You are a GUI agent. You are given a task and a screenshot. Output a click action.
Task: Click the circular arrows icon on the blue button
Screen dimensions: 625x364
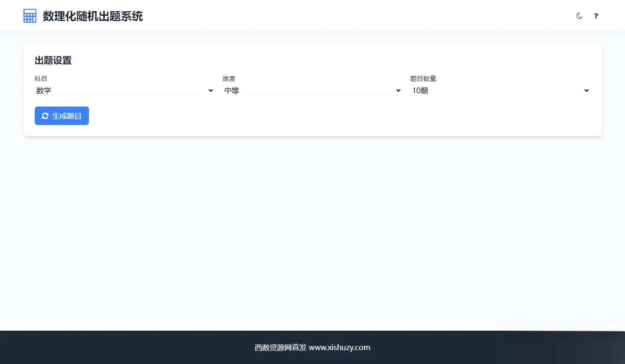coord(45,116)
